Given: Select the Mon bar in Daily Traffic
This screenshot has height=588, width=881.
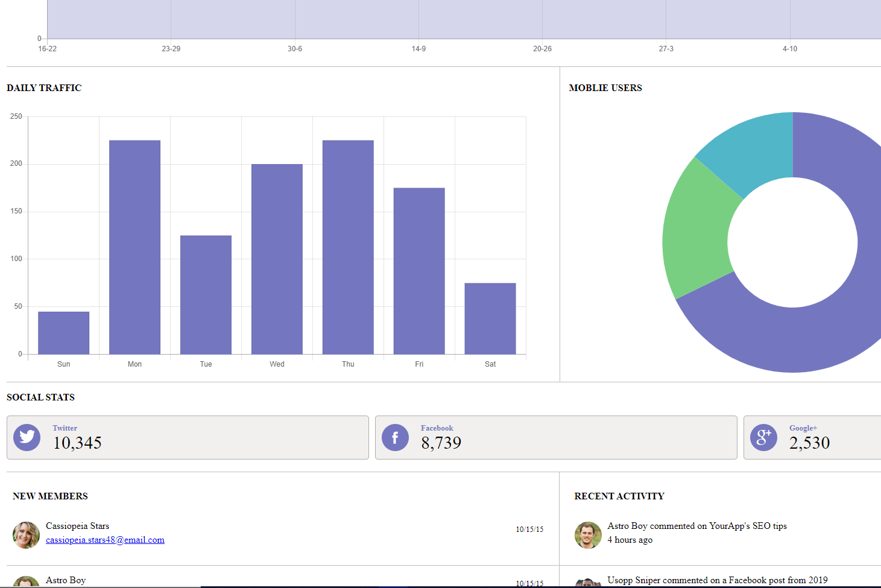Looking at the screenshot, I should coord(135,247).
